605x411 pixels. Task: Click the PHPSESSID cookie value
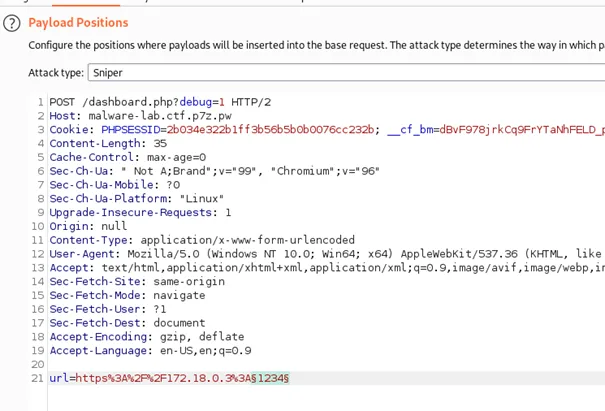point(270,130)
